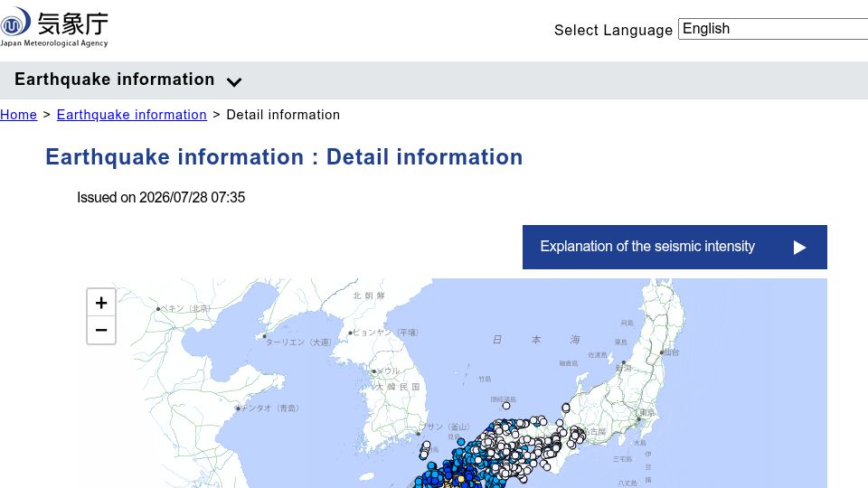This screenshot has width=868, height=488.
Task: Open Explanation of the seismic intensity
Action: pyautogui.click(x=675, y=247)
